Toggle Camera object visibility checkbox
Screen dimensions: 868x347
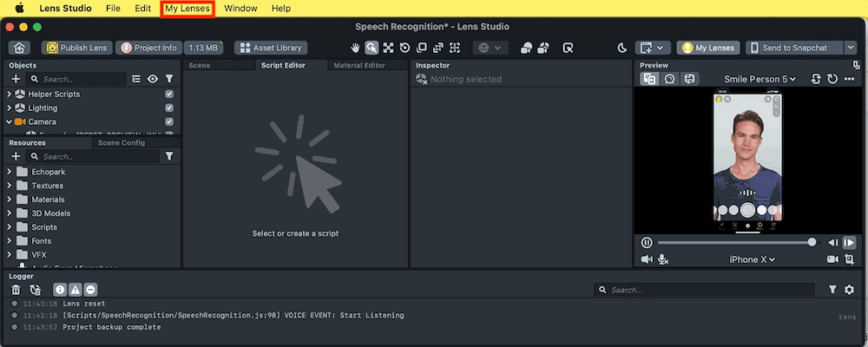pyautogui.click(x=169, y=121)
